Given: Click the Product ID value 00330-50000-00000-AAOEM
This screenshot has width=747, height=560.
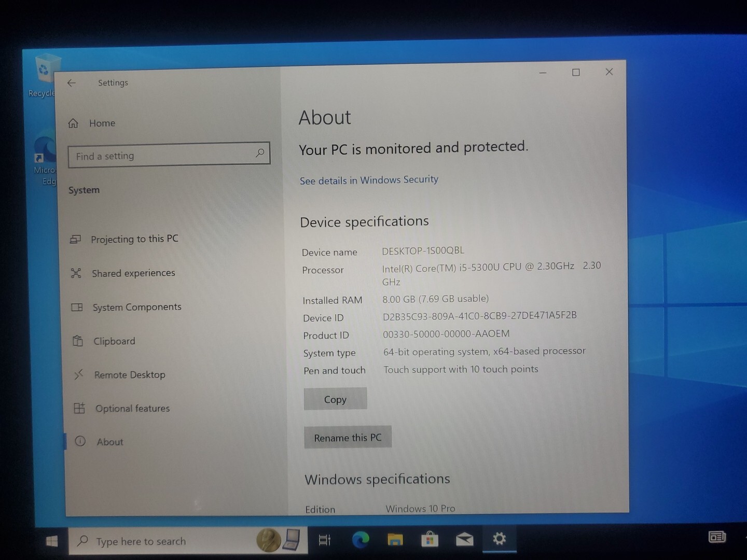Looking at the screenshot, I should [x=446, y=334].
